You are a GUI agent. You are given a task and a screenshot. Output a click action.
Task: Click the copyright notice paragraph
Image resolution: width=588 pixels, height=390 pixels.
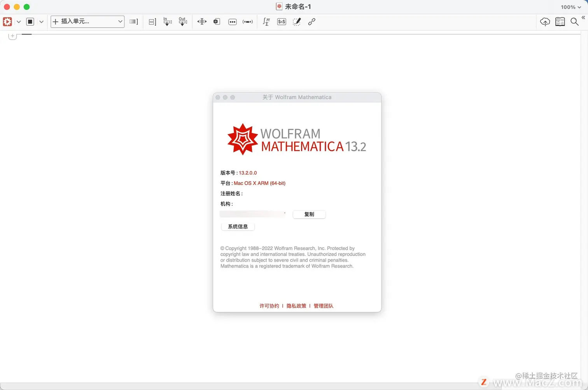click(293, 257)
